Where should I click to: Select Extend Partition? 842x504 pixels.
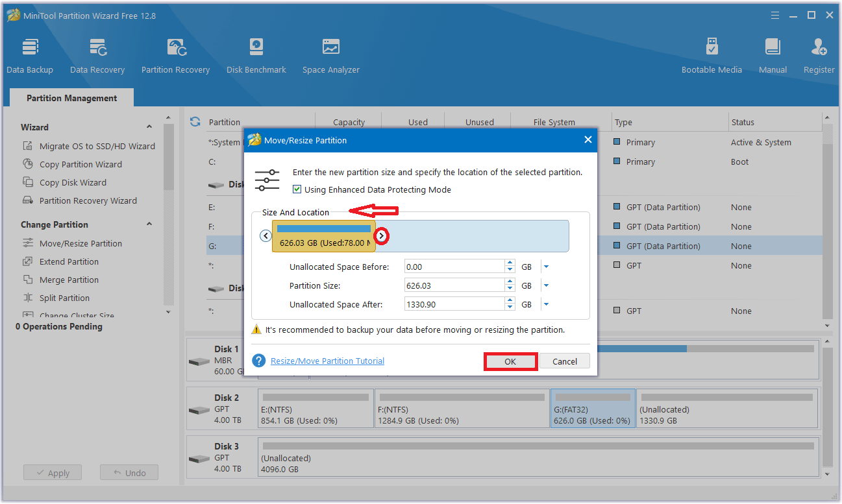(x=69, y=261)
